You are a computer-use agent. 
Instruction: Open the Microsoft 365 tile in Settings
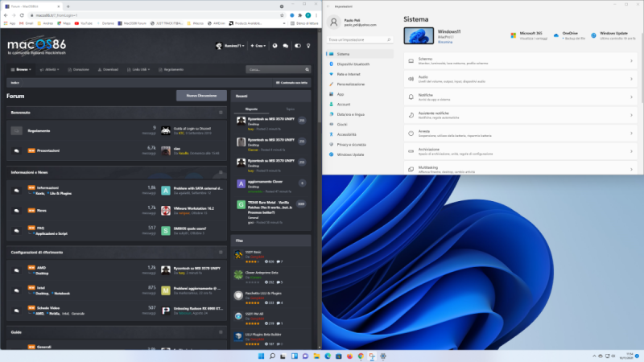tap(530, 35)
